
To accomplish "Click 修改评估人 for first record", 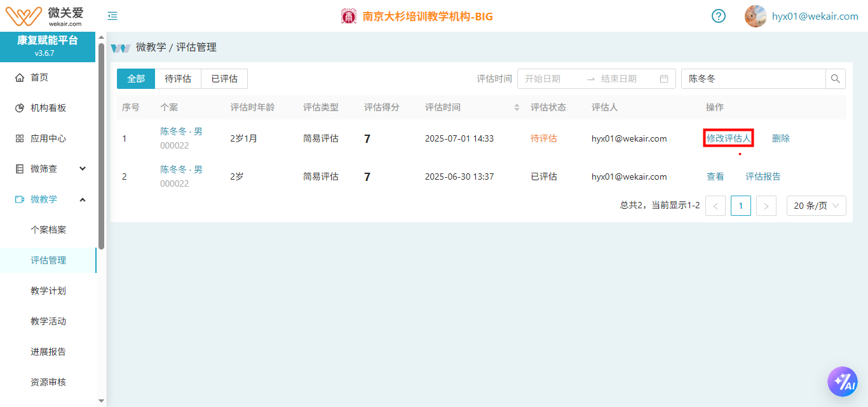I will click(x=728, y=138).
